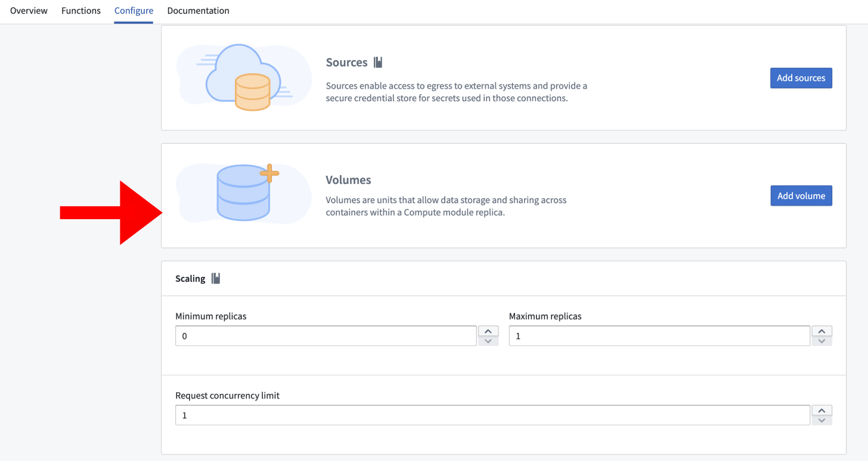Click the Add volume button
Viewport: 868px width, 461px height.
coord(801,195)
